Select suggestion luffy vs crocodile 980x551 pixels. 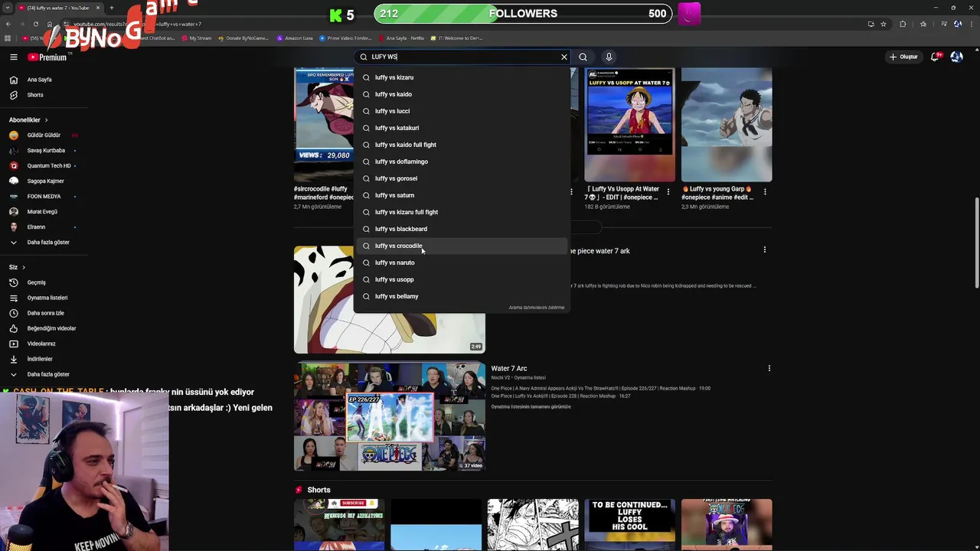coord(462,246)
